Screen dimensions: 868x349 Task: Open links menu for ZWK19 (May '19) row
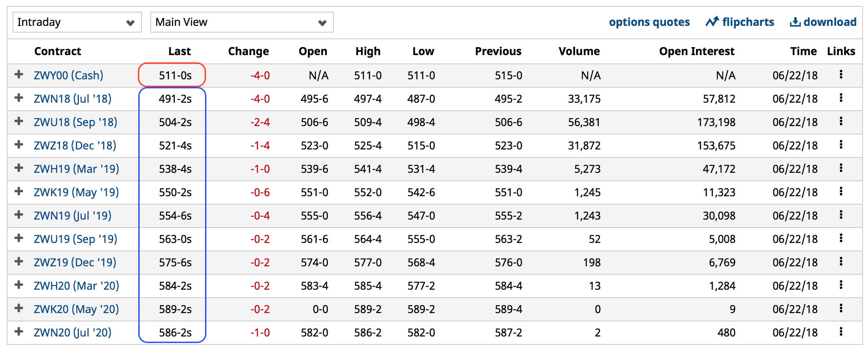coord(841,192)
